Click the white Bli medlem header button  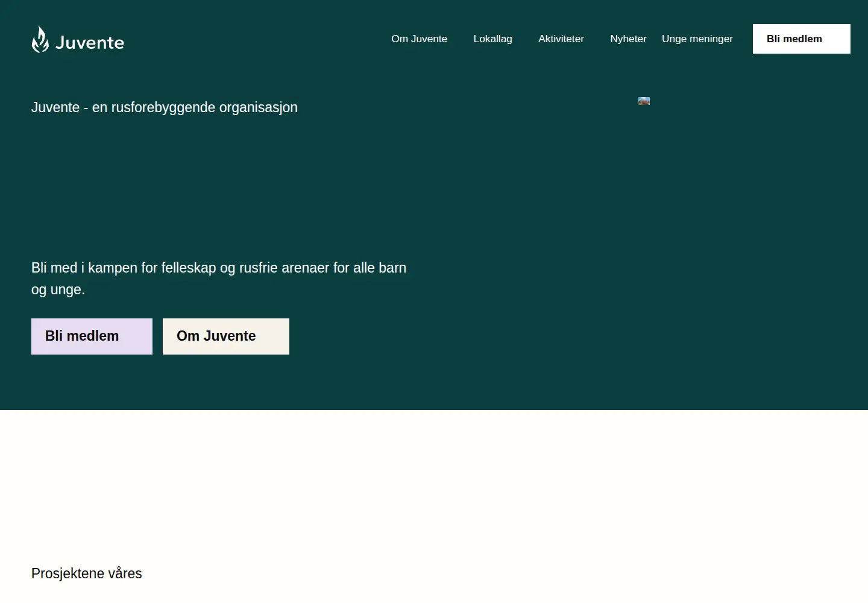802,39
